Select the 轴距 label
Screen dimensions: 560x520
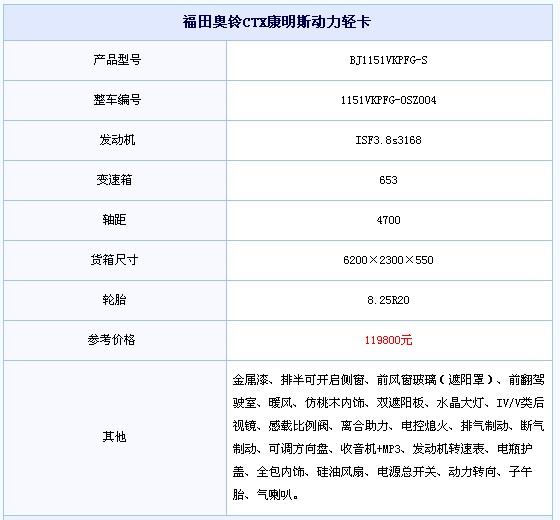pyautogui.click(x=114, y=220)
